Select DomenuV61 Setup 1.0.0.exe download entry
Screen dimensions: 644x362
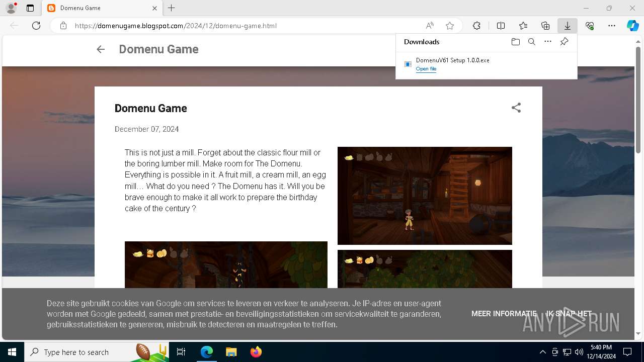coord(486,64)
